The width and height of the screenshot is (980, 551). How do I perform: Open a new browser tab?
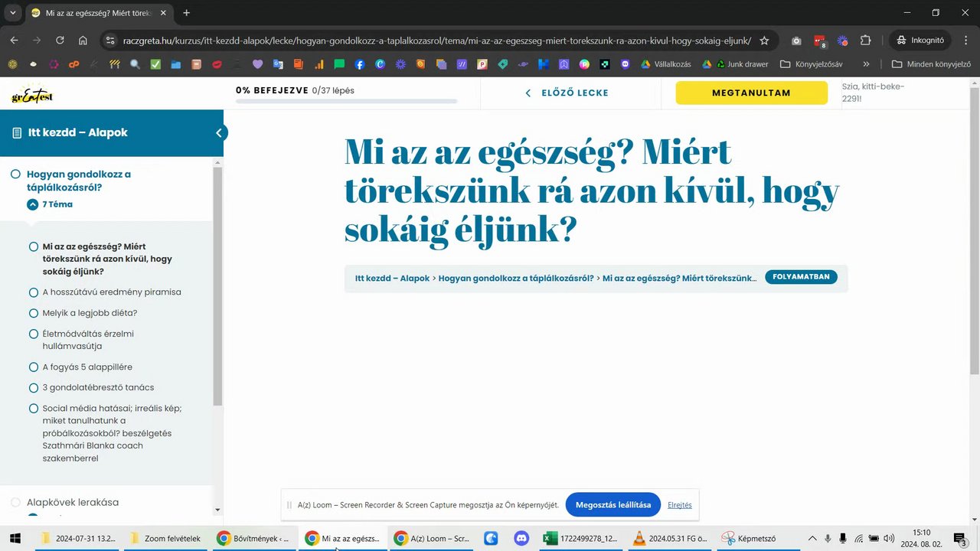click(186, 13)
